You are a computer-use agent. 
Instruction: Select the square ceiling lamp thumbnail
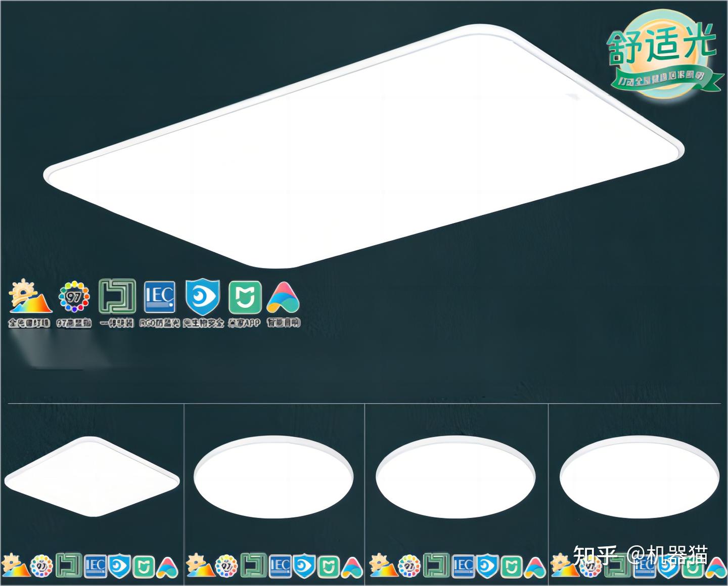92,477
